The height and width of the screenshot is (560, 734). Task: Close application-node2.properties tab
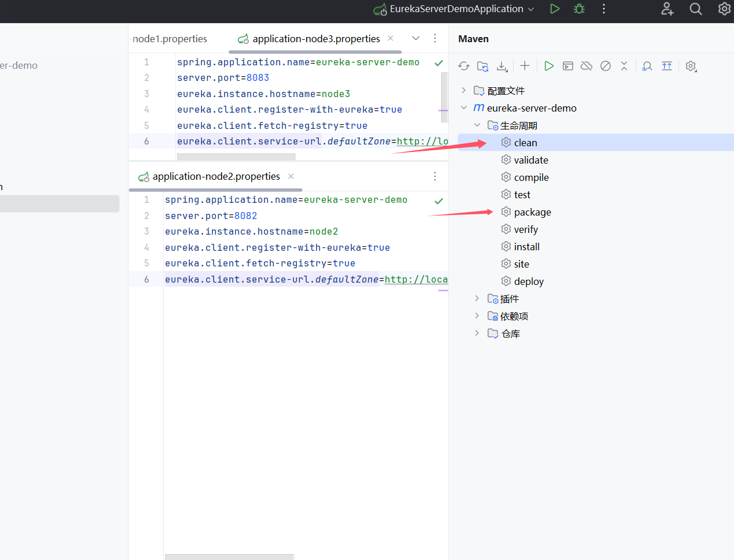291,176
